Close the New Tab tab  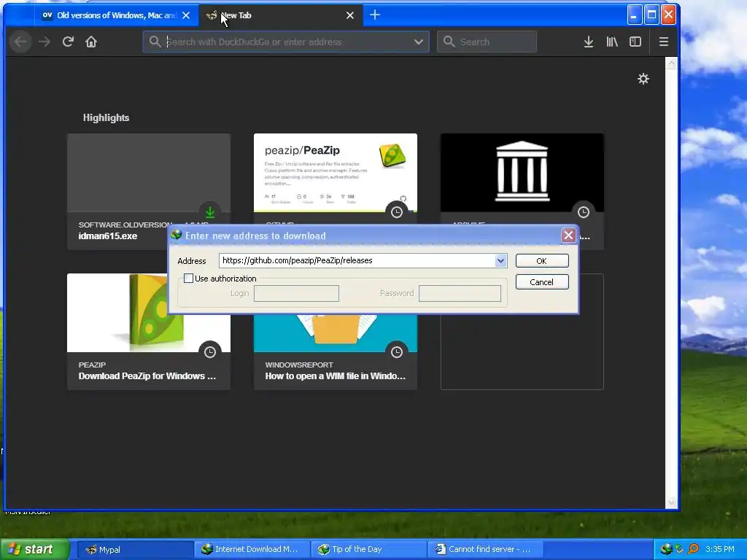(350, 15)
